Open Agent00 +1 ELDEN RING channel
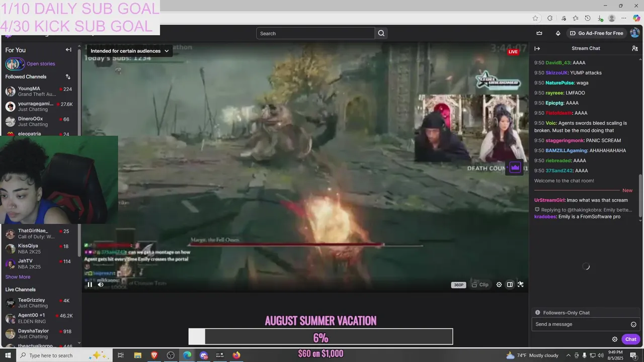This screenshot has width=644, height=362. 39,318
